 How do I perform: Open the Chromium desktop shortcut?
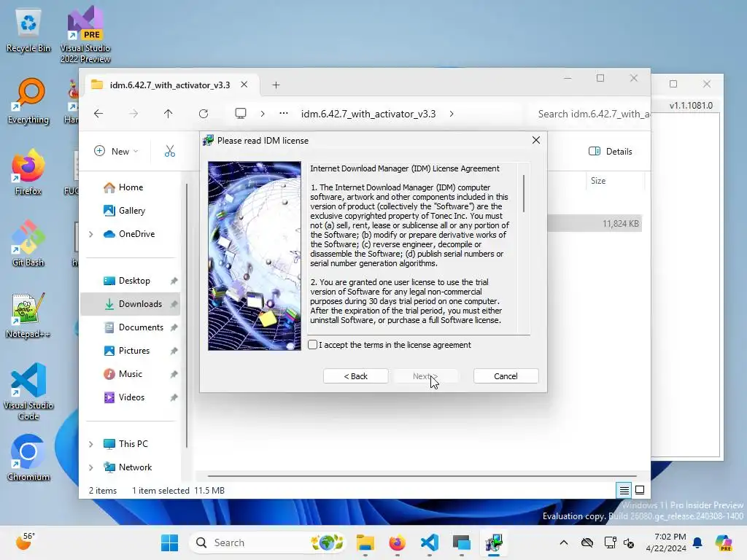[28, 458]
